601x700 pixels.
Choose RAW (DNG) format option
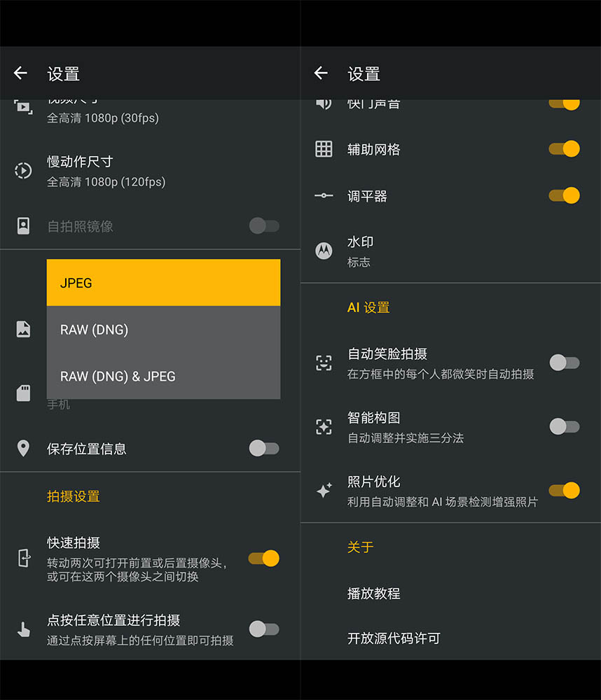coord(163,330)
